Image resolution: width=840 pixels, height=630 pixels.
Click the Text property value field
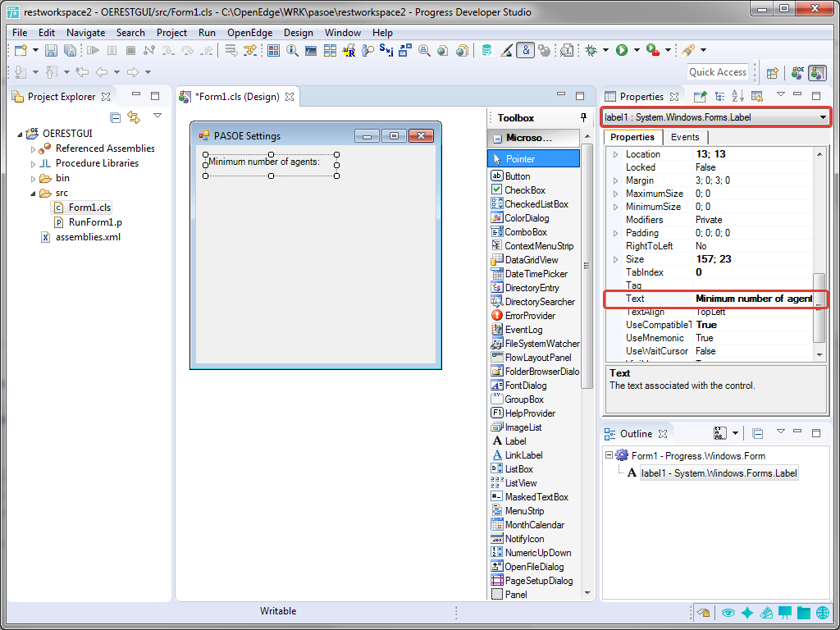(x=754, y=299)
